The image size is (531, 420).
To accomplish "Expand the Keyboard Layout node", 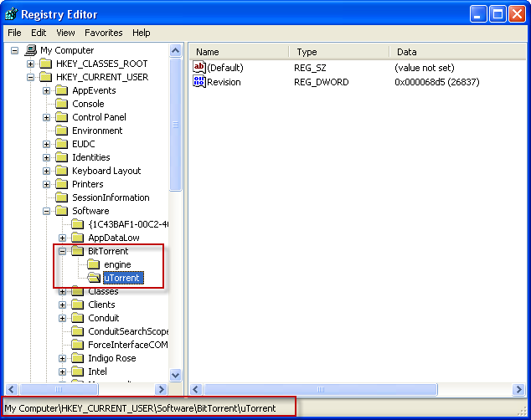I will pyautogui.click(x=46, y=172).
